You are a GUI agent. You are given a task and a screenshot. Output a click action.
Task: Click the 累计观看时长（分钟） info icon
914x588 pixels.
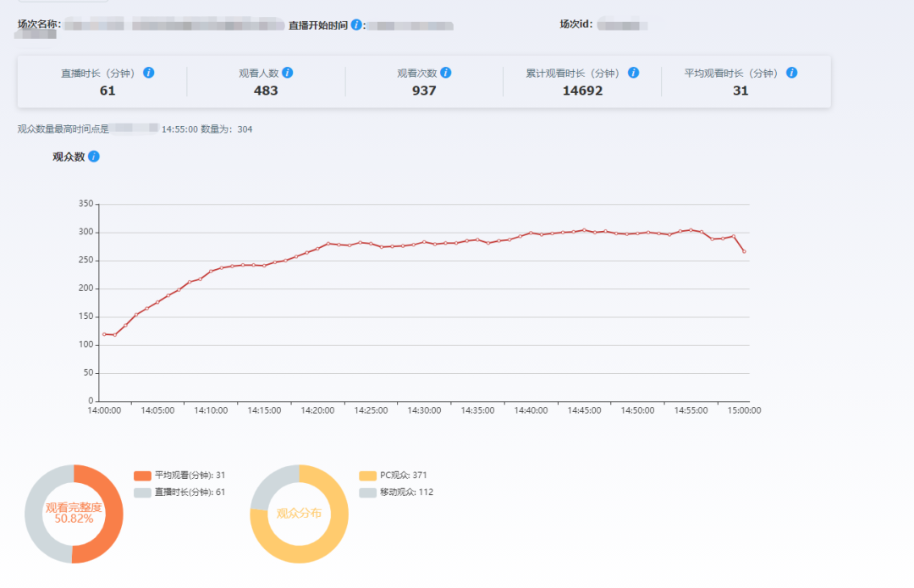(x=633, y=73)
